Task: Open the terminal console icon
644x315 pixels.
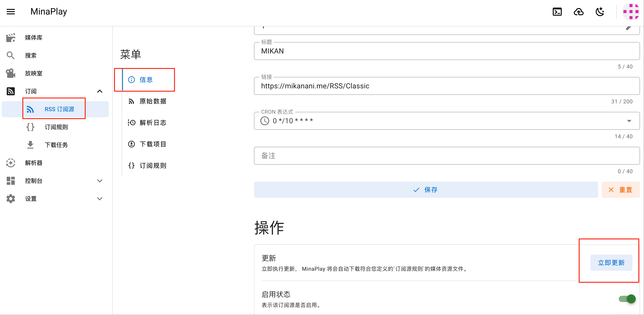Action: (557, 12)
